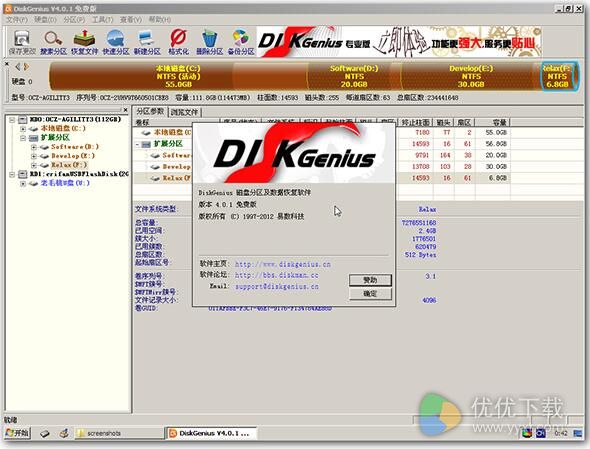Click the Start button on taskbar
The image size is (590, 449).
(18, 433)
